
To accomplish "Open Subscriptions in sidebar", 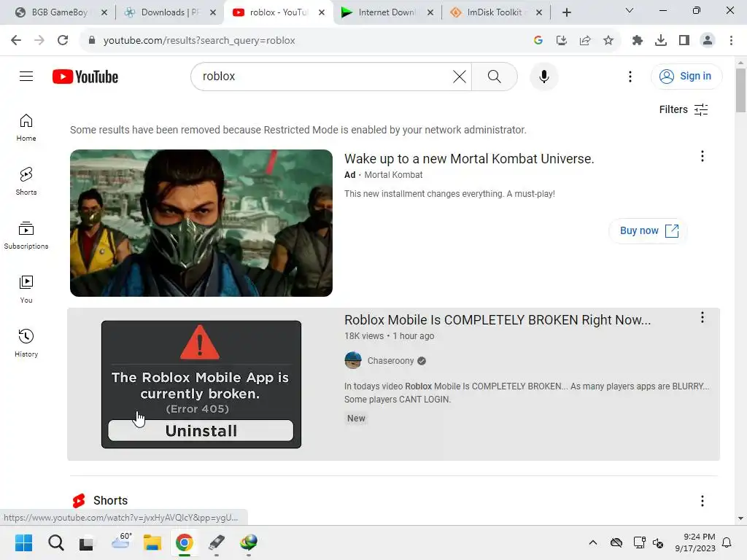I will (26, 236).
